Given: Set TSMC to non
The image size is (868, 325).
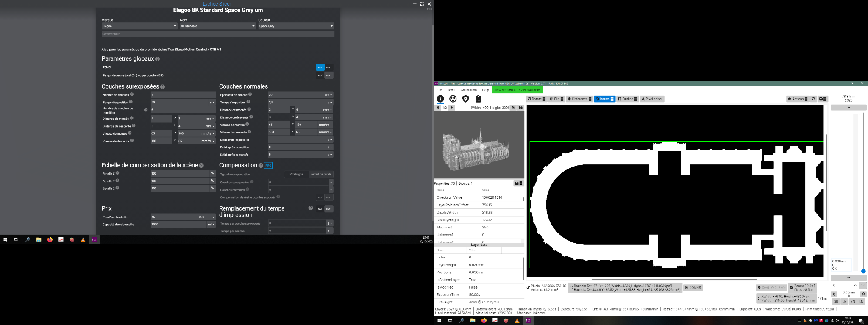Looking at the screenshot, I should pyautogui.click(x=329, y=67).
